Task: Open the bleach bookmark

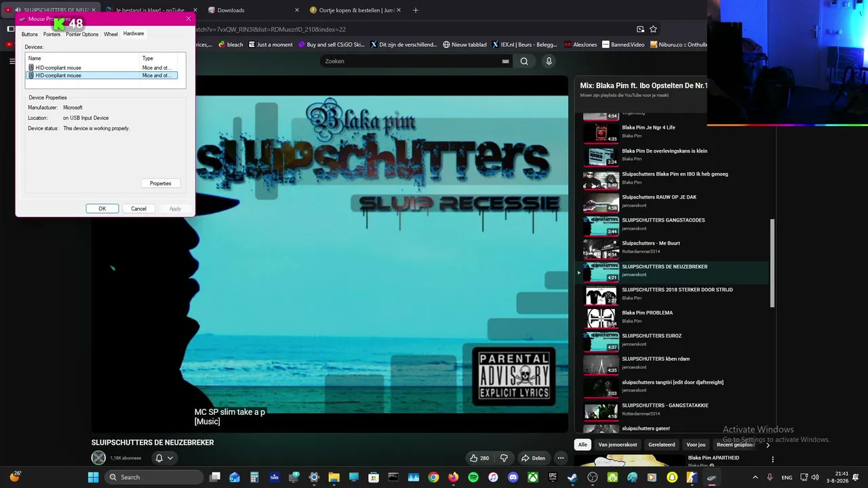Action: point(231,45)
